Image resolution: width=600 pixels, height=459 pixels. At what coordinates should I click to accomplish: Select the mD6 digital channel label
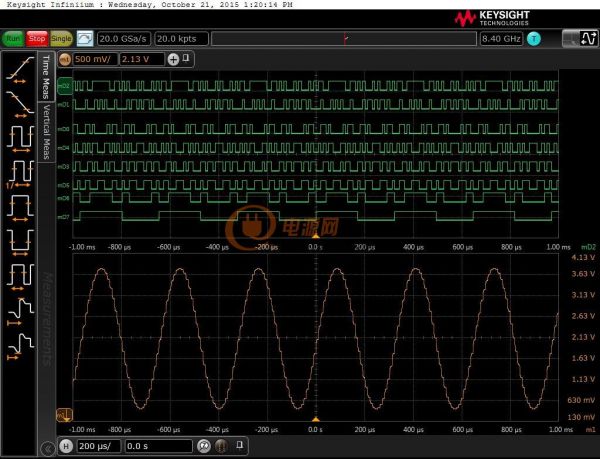pos(64,198)
